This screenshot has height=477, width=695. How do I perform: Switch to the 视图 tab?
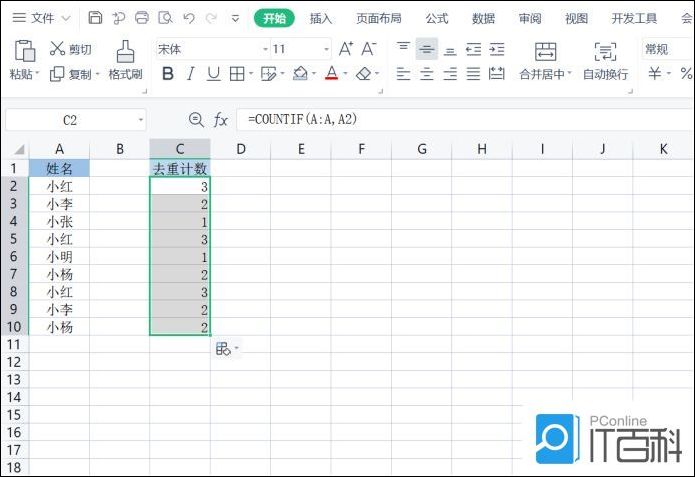[x=576, y=18]
